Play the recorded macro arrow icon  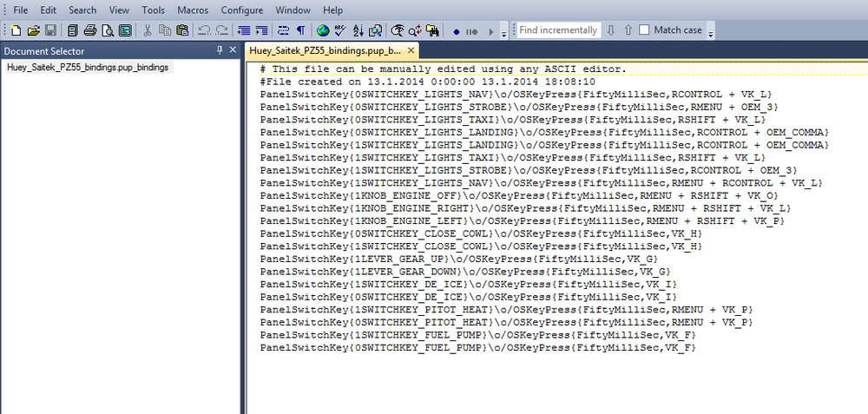click(490, 31)
